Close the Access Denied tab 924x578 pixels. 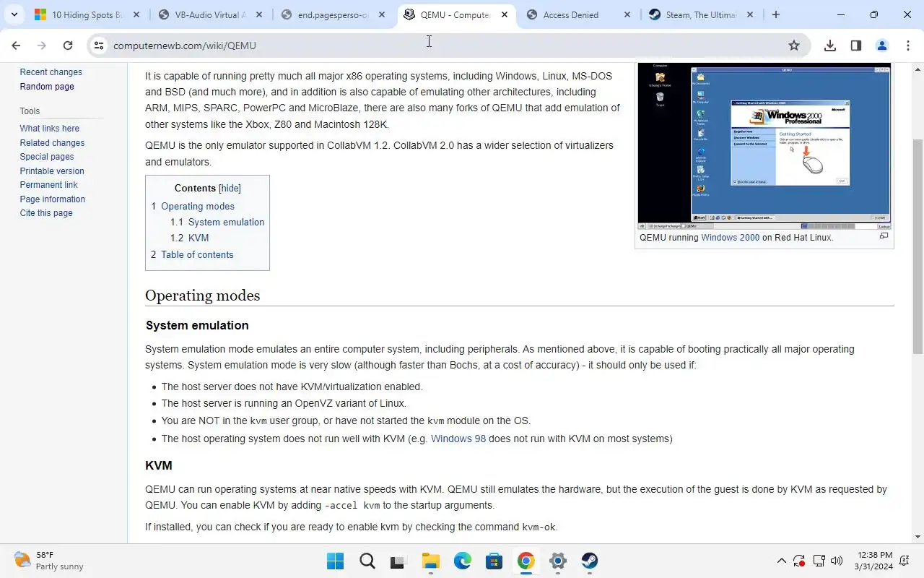click(x=627, y=14)
